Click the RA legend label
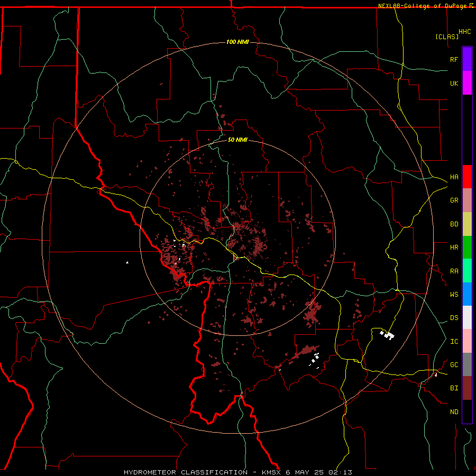476x476 pixels. point(454,271)
